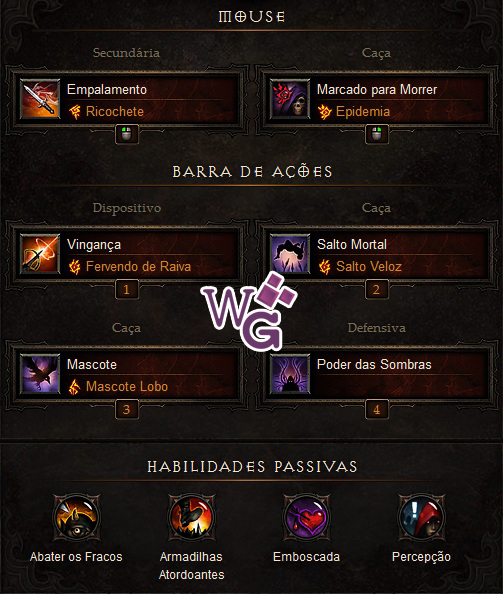
Task: Open the Vingança skill icon
Action: pos(40,254)
